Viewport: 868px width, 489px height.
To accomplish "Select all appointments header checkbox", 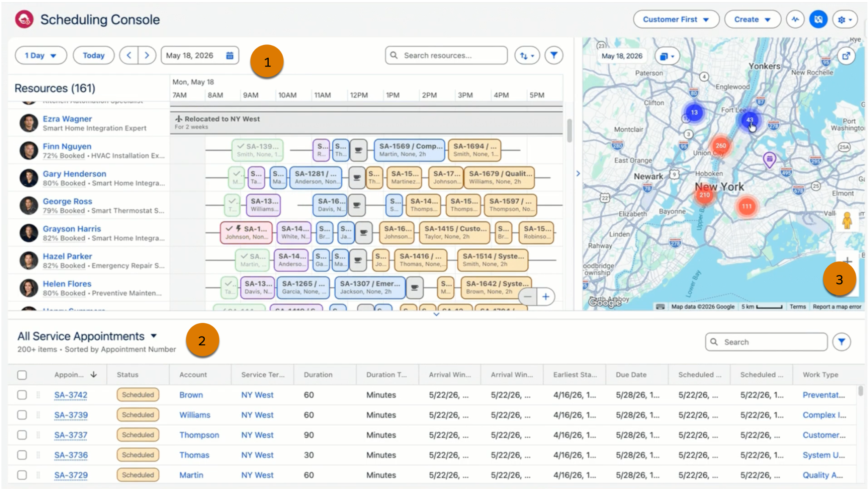I will (22, 375).
